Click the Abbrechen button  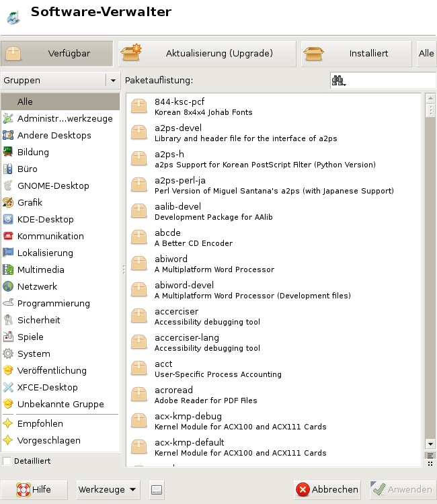click(327, 489)
